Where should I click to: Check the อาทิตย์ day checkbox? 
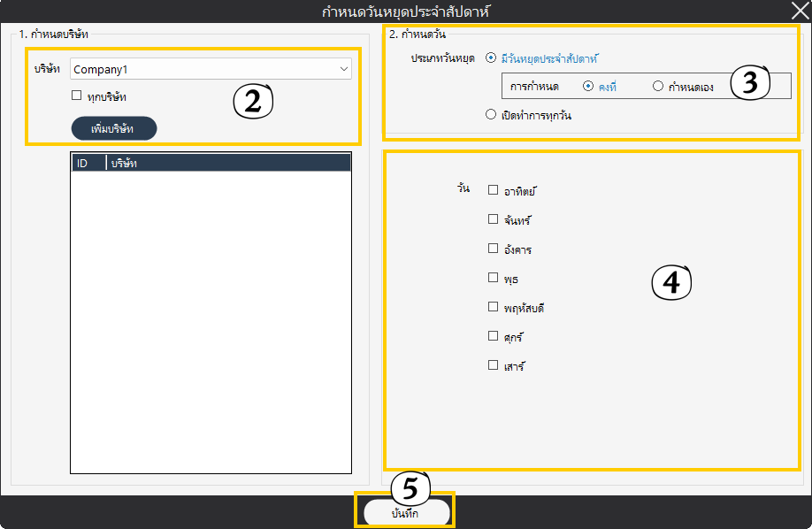click(x=494, y=189)
